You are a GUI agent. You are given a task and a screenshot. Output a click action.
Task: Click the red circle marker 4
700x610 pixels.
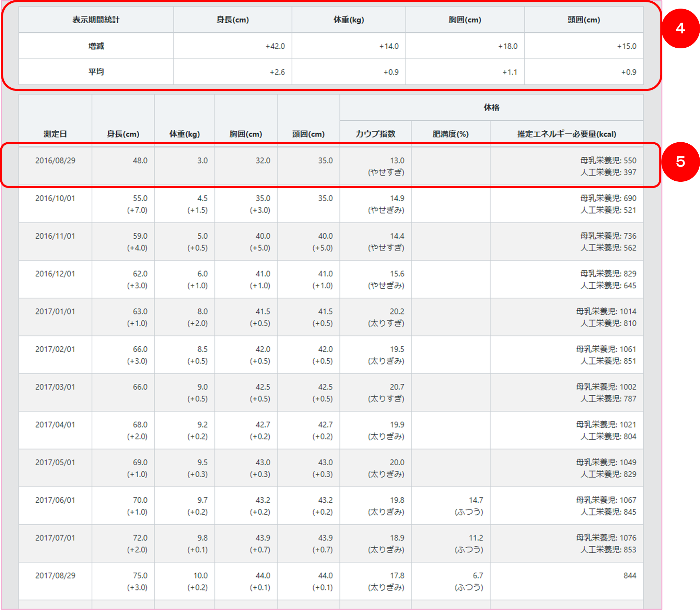click(x=680, y=28)
